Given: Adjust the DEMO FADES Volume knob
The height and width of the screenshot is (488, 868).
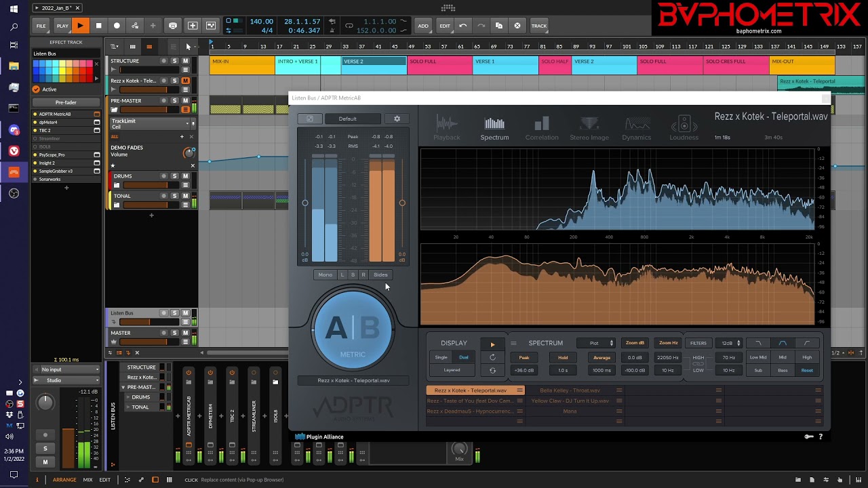Looking at the screenshot, I should 189,154.
